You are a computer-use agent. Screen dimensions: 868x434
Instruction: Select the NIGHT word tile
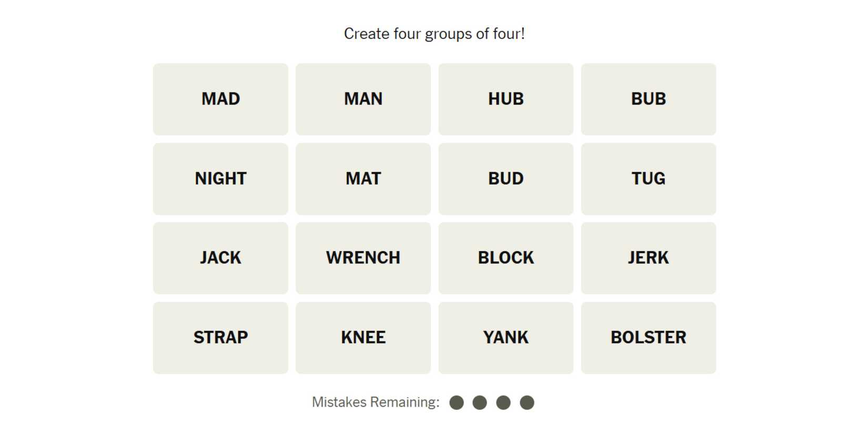(x=220, y=178)
